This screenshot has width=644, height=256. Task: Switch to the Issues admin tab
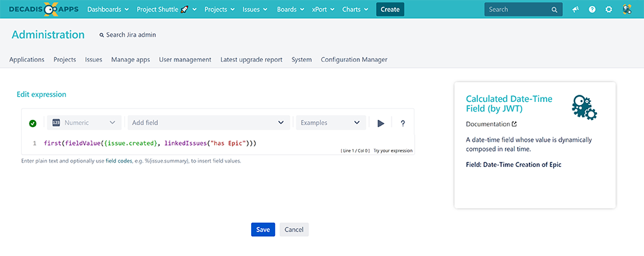click(x=93, y=60)
